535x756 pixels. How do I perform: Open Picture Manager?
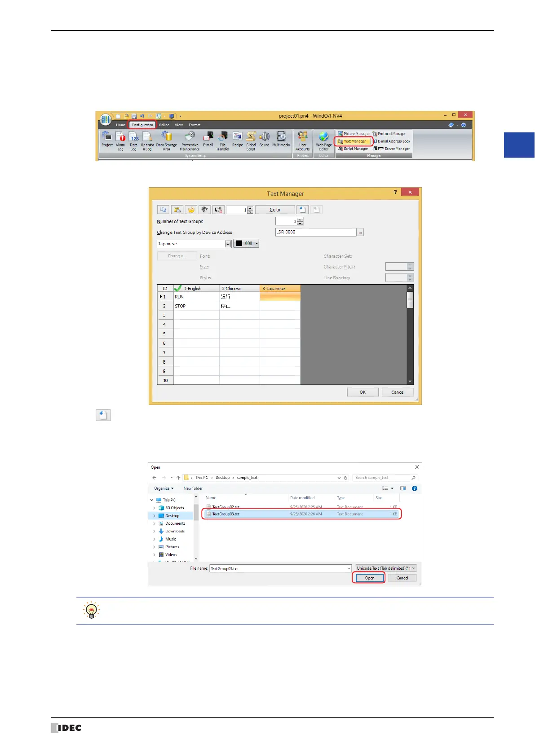point(354,134)
